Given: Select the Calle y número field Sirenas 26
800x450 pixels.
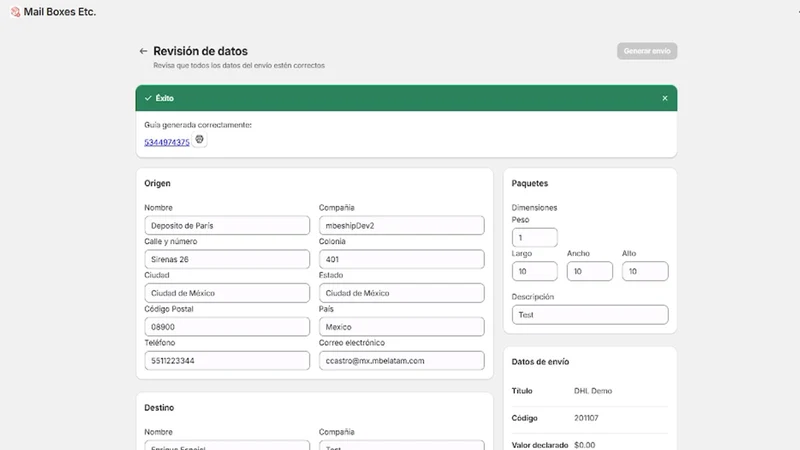Looking at the screenshot, I should pos(227,259).
